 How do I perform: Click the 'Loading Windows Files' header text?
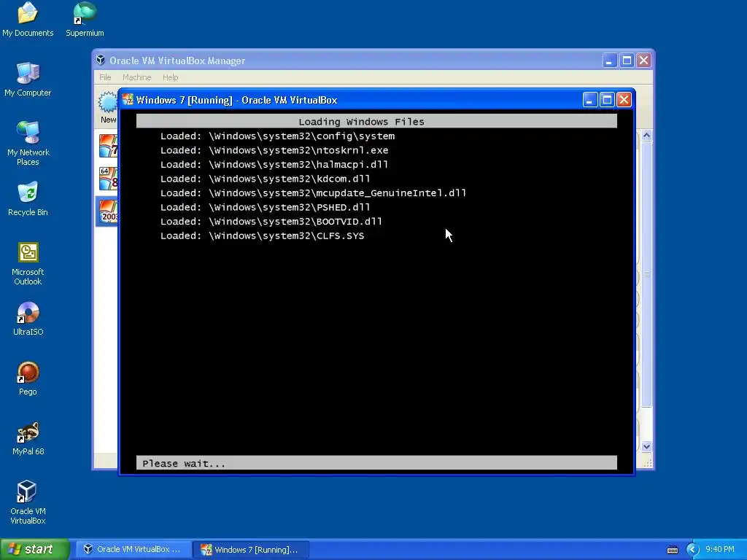tap(361, 122)
